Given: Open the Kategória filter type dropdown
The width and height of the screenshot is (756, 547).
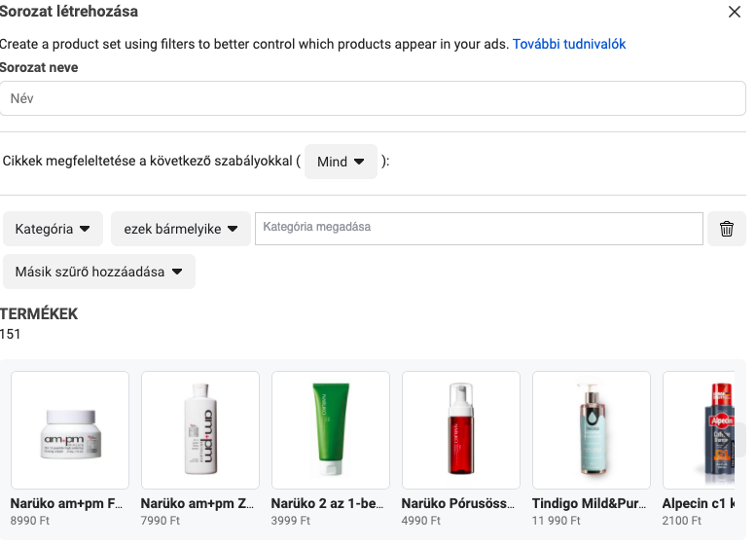Looking at the screenshot, I should [x=54, y=229].
